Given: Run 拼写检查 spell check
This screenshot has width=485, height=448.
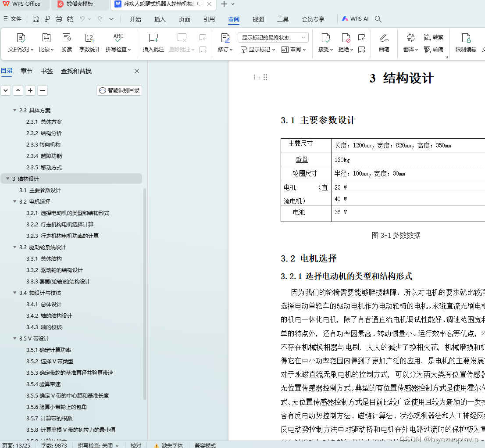Looking at the screenshot, I should (x=118, y=43).
